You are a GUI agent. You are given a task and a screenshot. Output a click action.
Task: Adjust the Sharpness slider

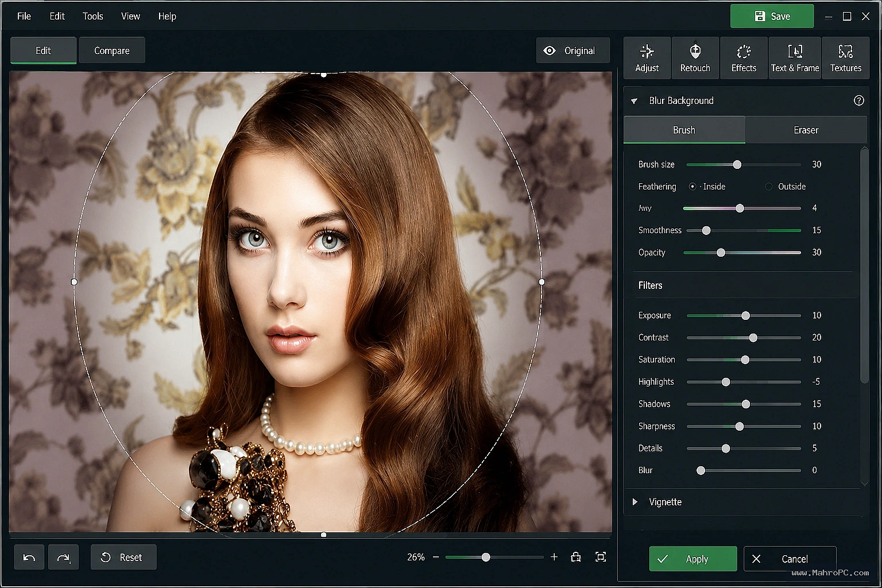(x=744, y=426)
